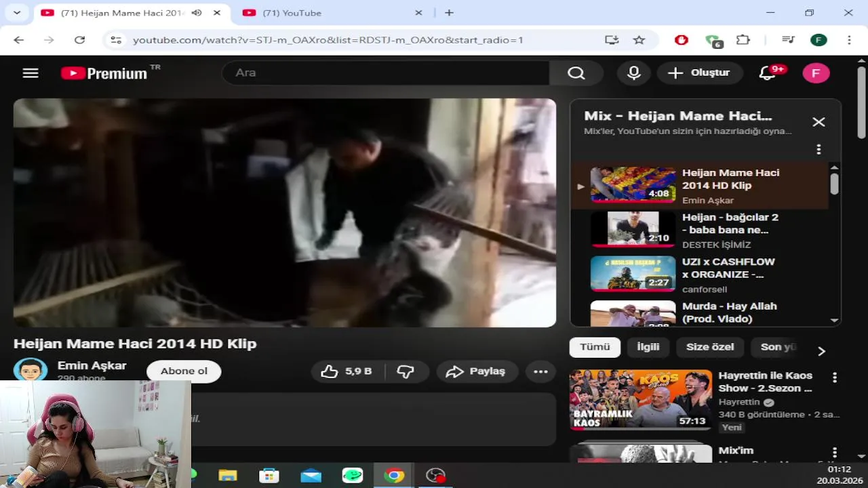Mute tab via speaker icon on first tab
This screenshot has height=488, width=868.
196,13
